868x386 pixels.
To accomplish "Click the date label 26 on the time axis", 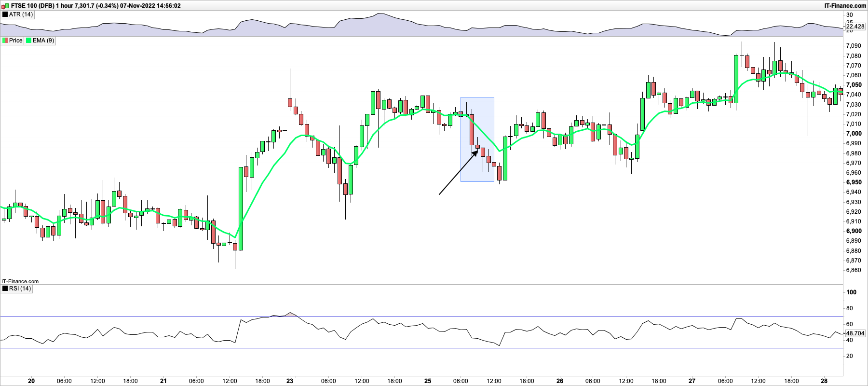I will tap(560, 381).
